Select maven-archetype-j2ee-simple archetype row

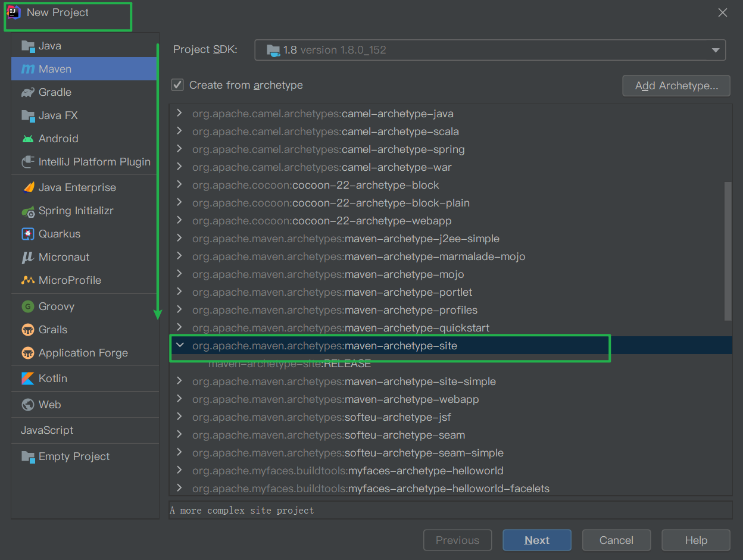coord(451,238)
